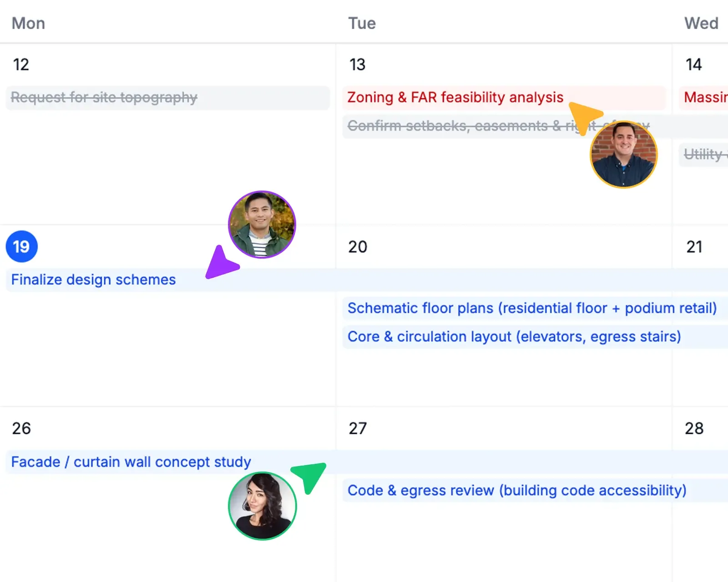Screen dimensions: 728x582
Task: Open Facade / curtain wall concept study
Action: pos(367,462)
